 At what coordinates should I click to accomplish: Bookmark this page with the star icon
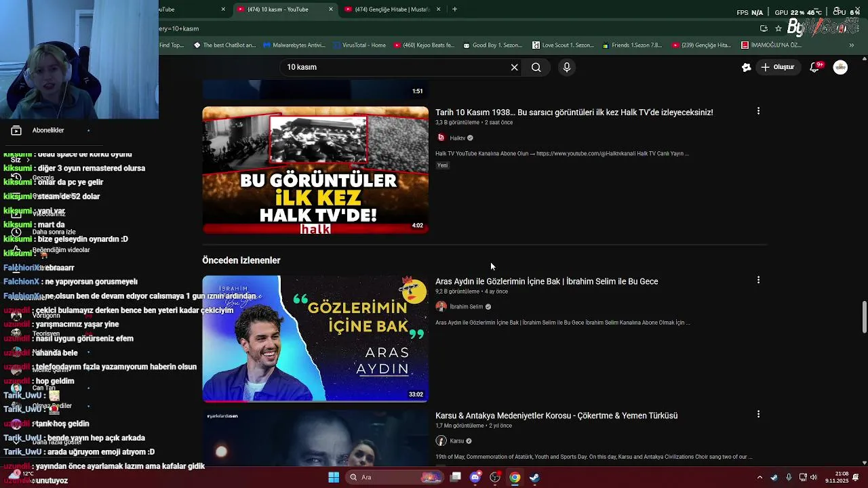tap(778, 28)
